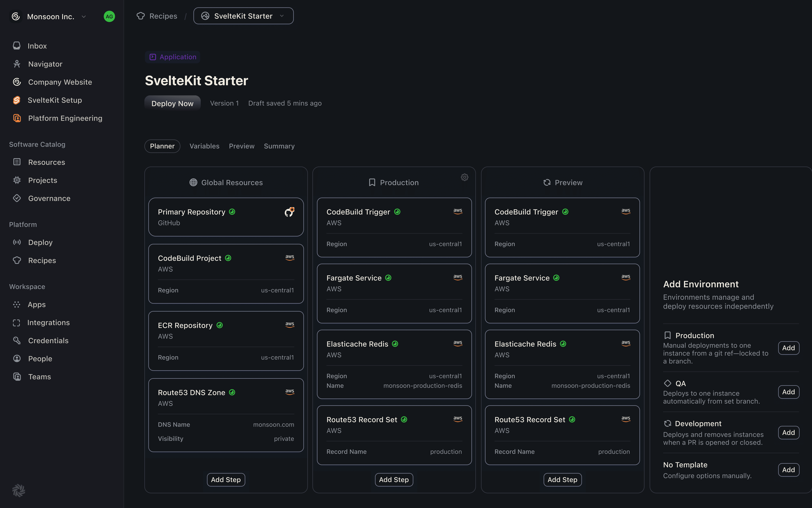Open Governance section
The image size is (812, 508).
point(41,198)
